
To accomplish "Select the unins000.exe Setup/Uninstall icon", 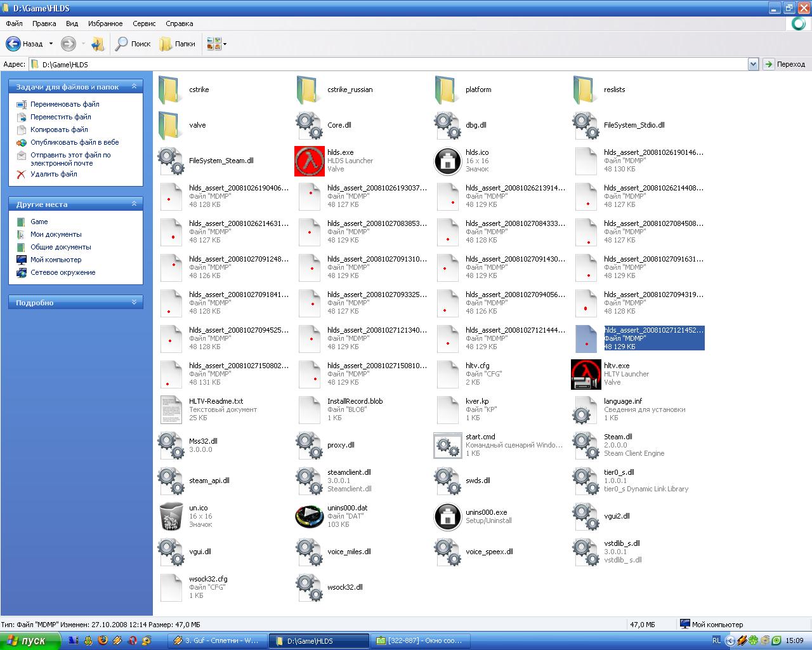I will click(x=448, y=516).
